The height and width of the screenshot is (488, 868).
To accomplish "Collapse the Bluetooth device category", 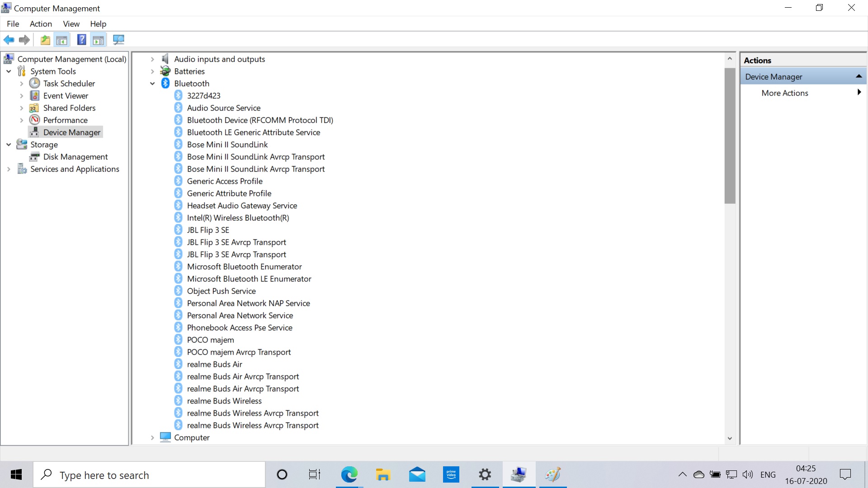I will click(152, 83).
